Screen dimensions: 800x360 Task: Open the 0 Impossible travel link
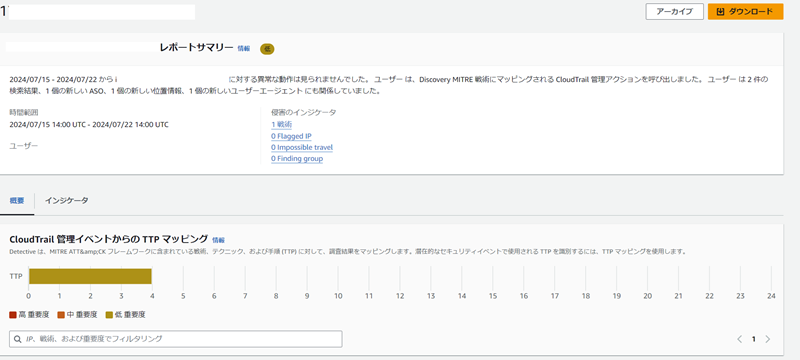(302, 147)
